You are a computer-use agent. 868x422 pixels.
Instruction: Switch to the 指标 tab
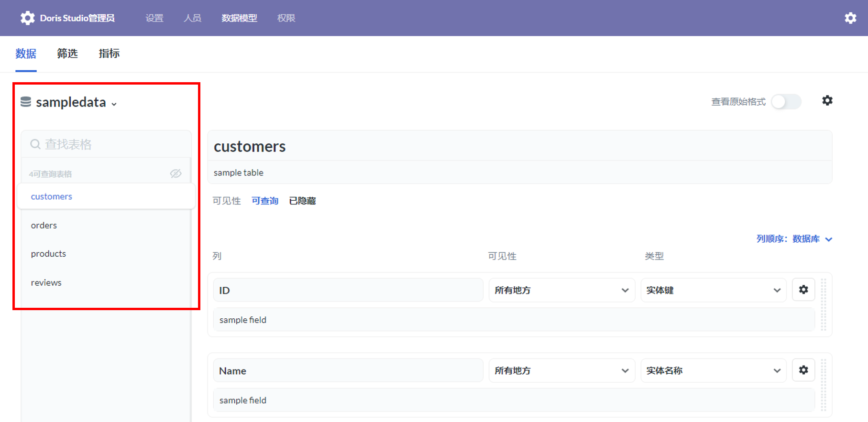point(109,54)
